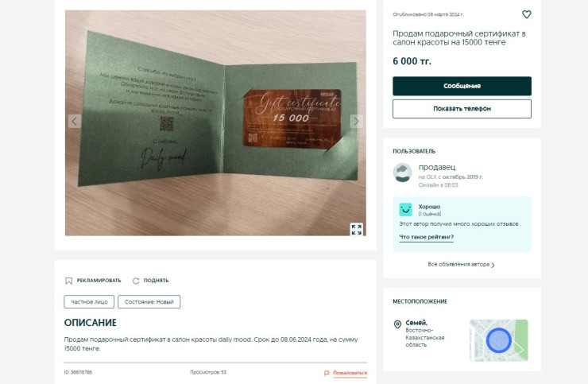Click the Поднять refresh icon
588x384 pixels.
(136, 281)
